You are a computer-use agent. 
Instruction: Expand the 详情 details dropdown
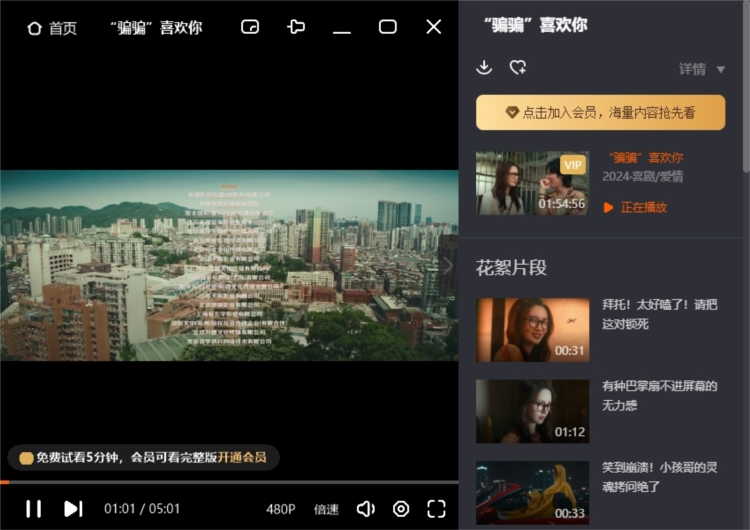tap(703, 69)
